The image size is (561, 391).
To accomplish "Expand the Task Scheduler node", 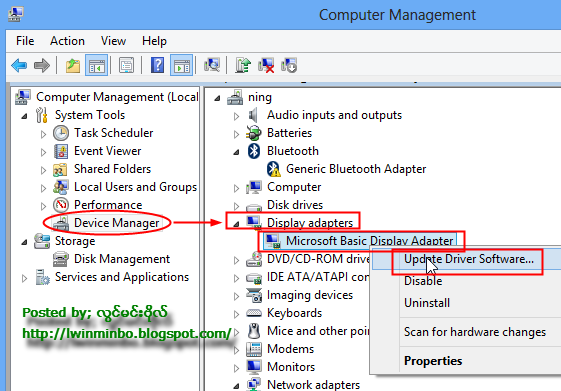I will pos(43,134).
